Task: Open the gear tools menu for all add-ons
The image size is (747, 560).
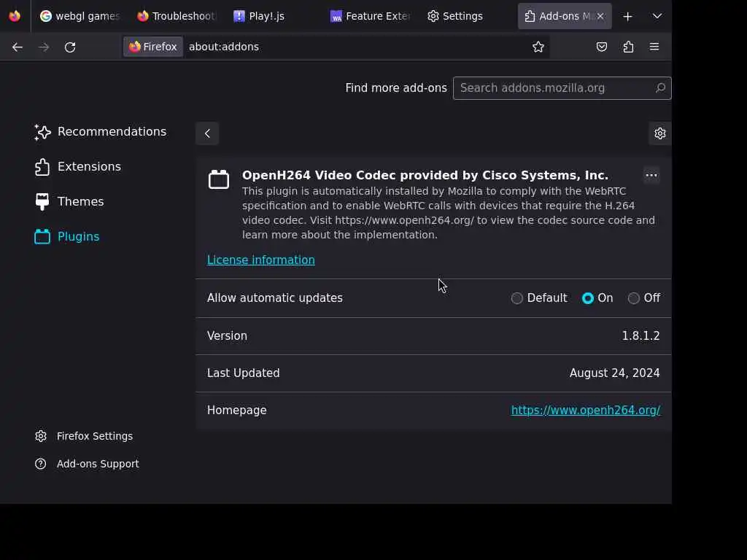Action: coord(659,133)
